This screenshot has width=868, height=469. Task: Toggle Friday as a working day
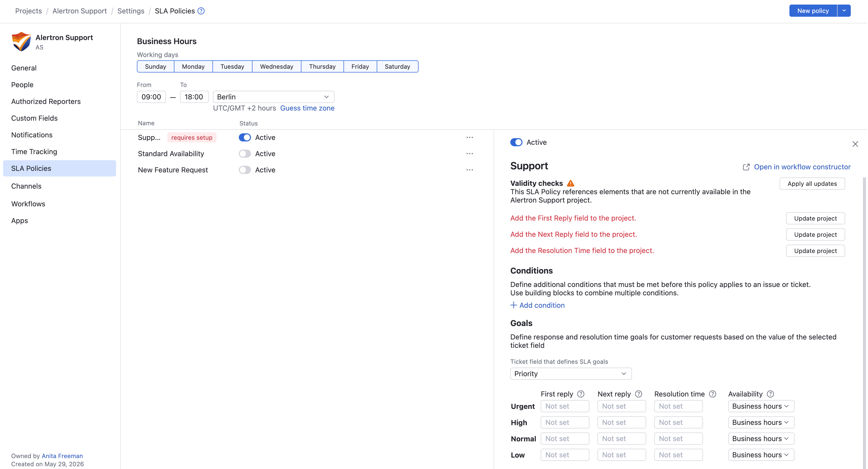(x=360, y=66)
